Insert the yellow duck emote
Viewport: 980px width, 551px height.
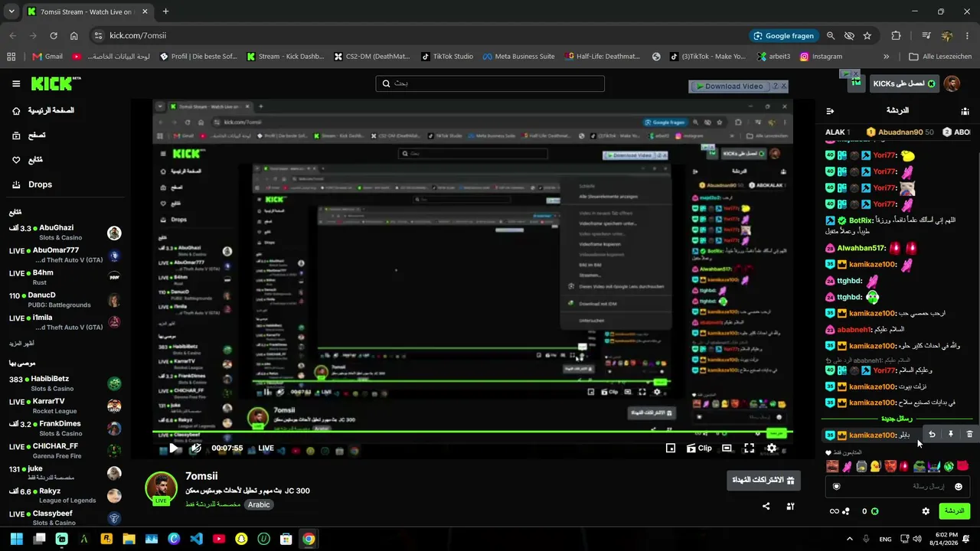pos(876,466)
